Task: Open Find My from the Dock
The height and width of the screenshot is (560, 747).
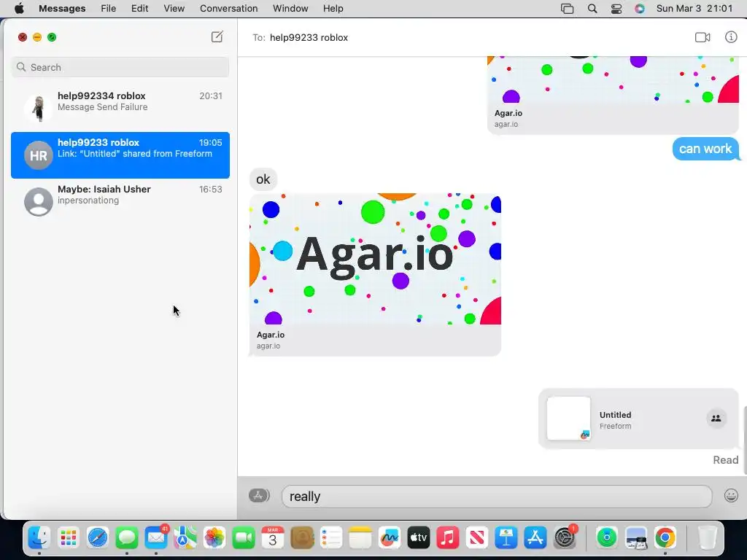Action: click(607, 538)
